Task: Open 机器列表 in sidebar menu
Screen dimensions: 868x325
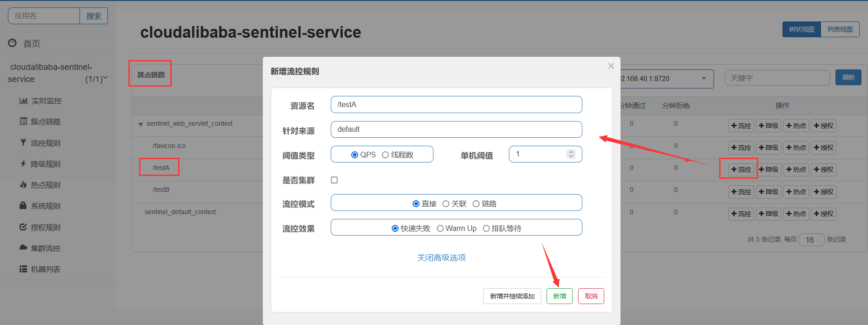Action: tap(46, 269)
